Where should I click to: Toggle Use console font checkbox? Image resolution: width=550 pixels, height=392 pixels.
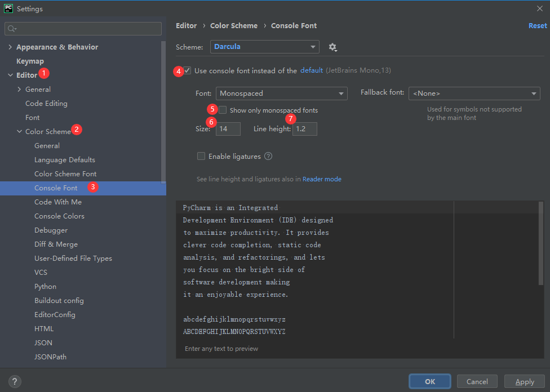[188, 70]
